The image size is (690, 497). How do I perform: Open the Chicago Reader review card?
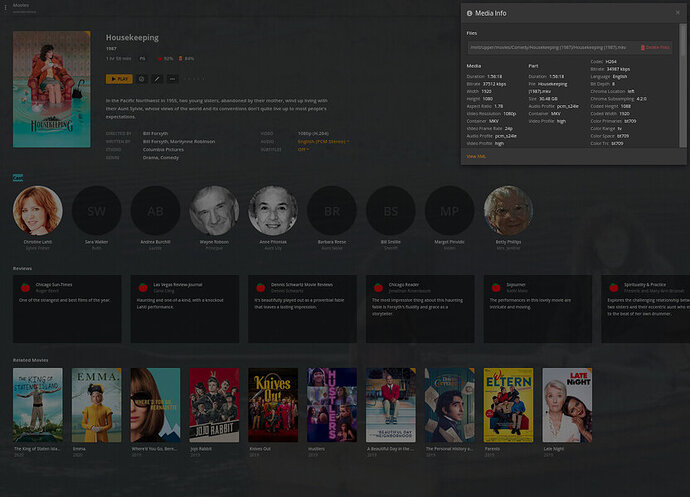pos(420,309)
